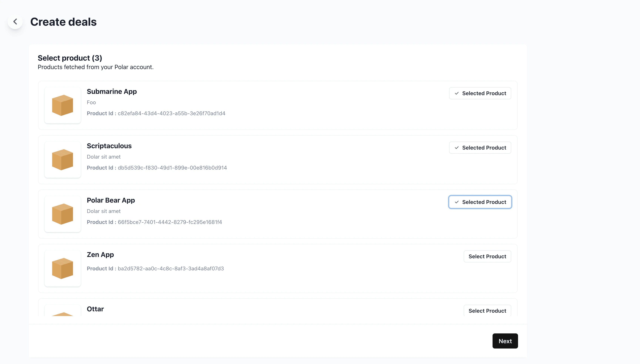Click the Create deals heading

pyautogui.click(x=63, y=22)
